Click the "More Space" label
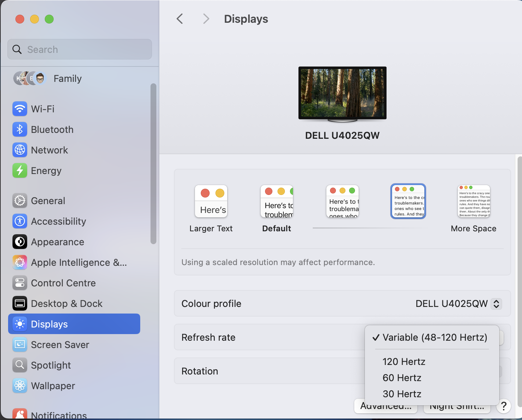522x420 pixels. tap(474, 228)
